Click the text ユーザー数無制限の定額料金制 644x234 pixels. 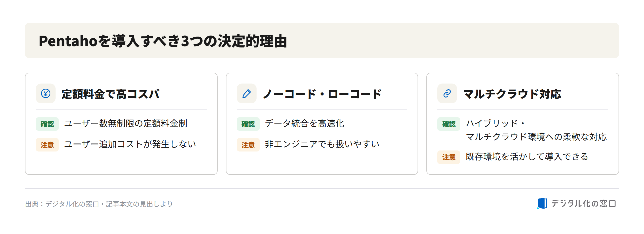(x=126, y=123)
